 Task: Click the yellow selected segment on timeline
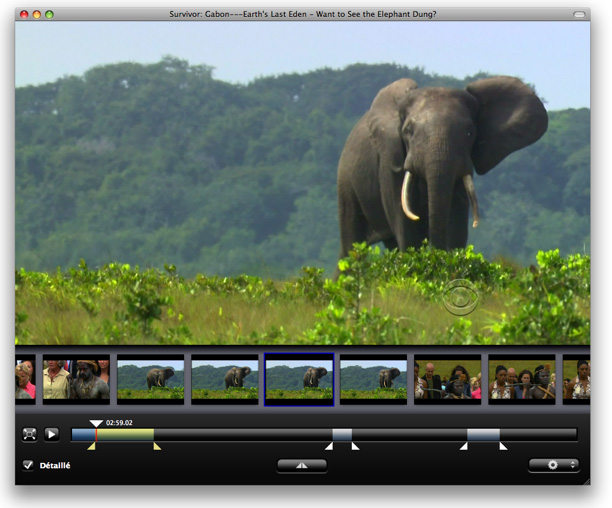125,435
